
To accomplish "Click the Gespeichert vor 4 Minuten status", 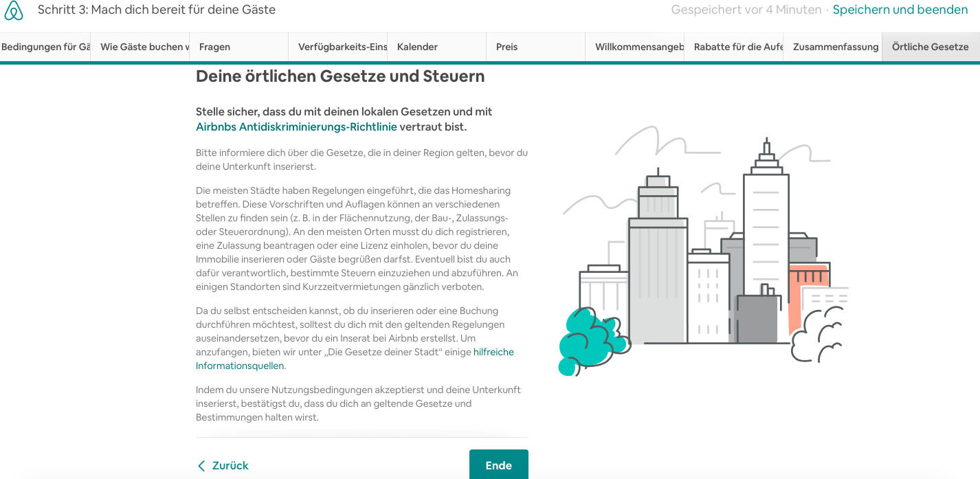I will coord(746,10).
